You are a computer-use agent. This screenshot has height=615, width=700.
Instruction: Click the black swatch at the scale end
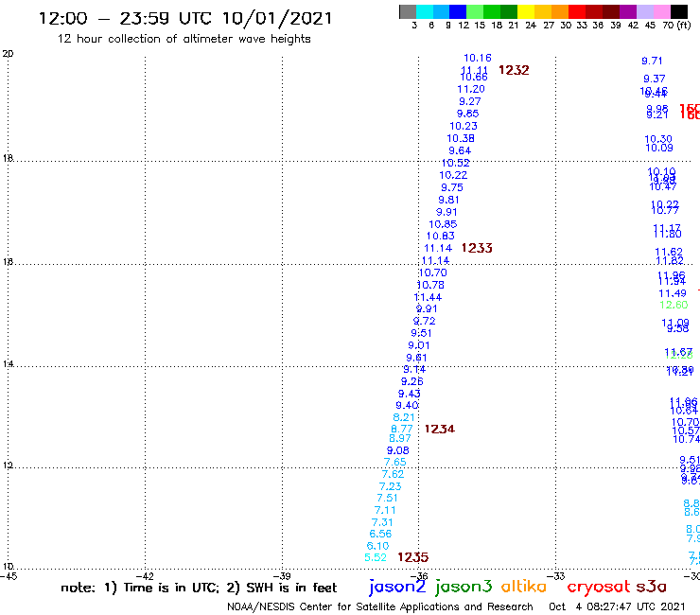point(678,11)
